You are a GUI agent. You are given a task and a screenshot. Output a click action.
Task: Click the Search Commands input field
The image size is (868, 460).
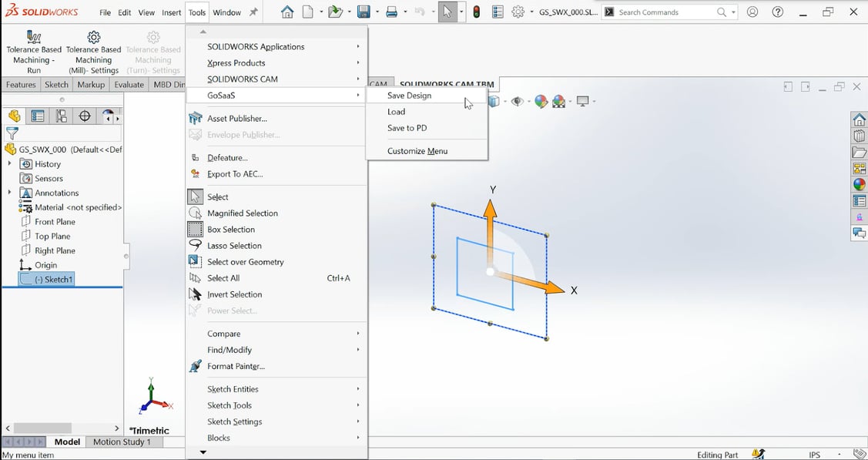point(665,12)
